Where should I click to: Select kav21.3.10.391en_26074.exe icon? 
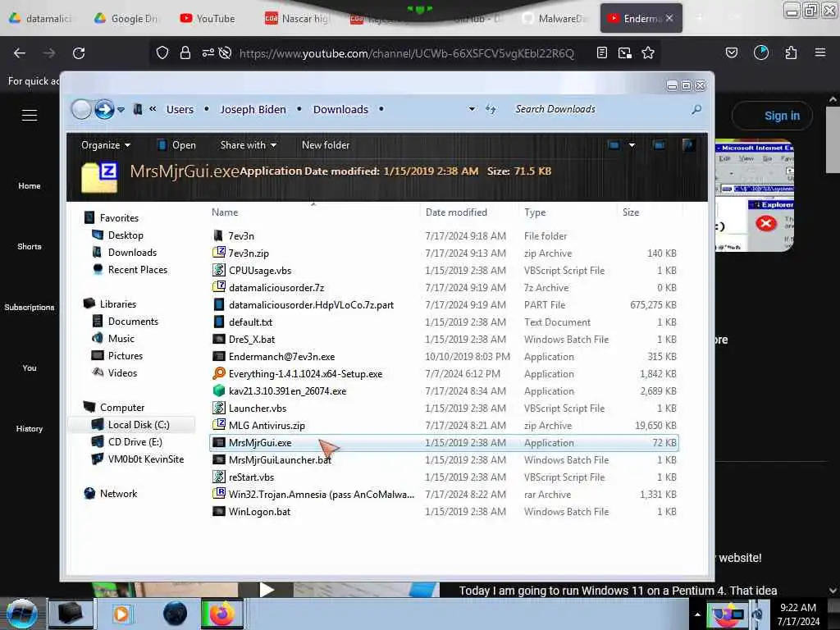(x=218, y=391)
